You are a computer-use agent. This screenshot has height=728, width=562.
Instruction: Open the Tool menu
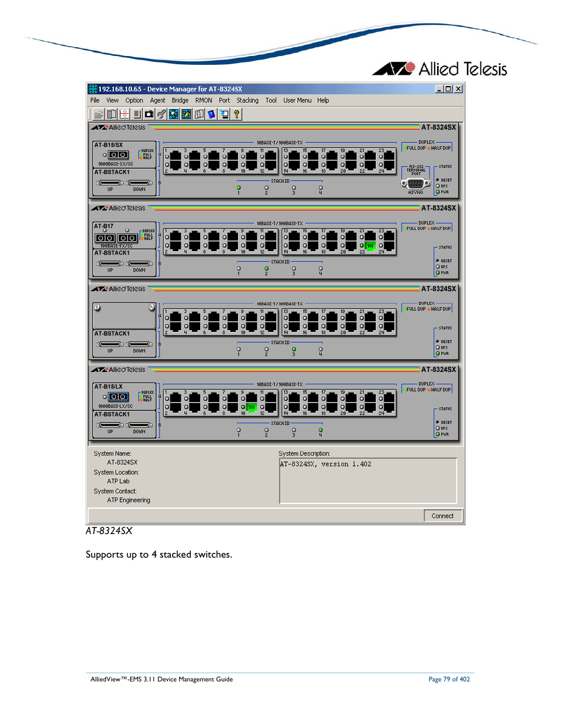pyautogui.click(x=271, y=100)
